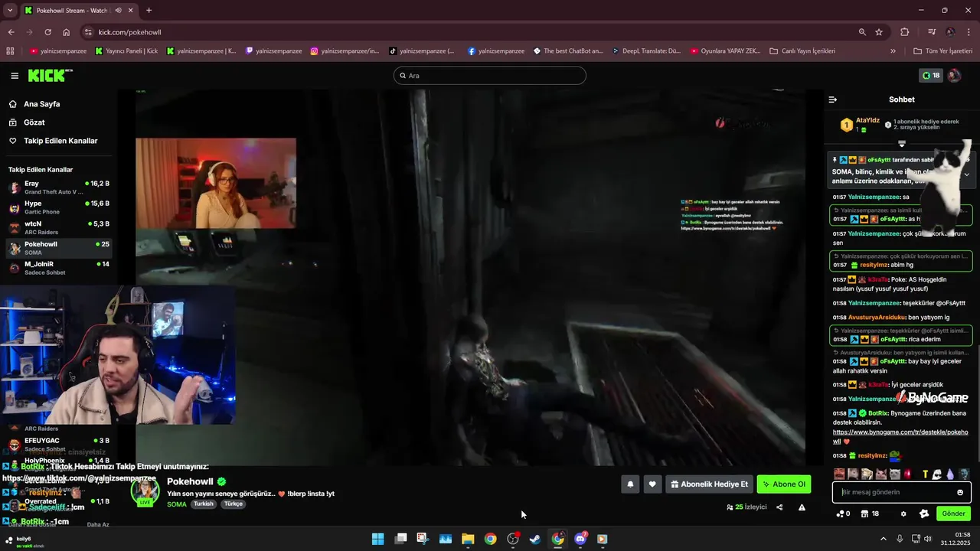Click browser Reload button
The image size is (980, 551).
[47, 32]
